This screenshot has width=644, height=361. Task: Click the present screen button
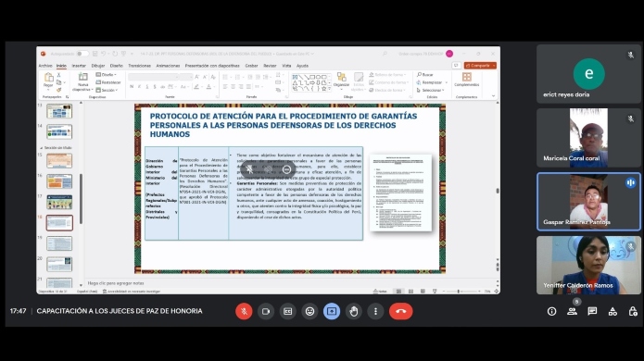[x=332, y=311]
